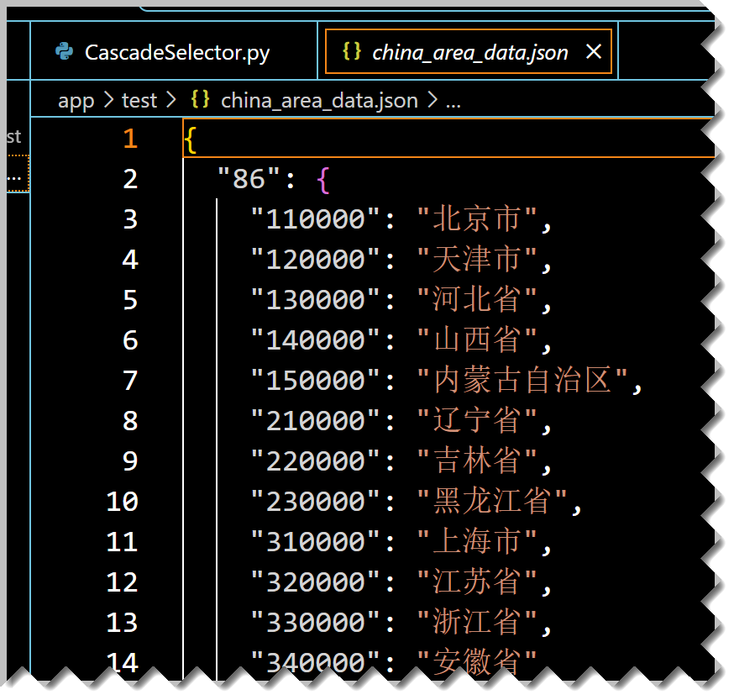Click the ellipsis item in the left panel
Image resolution: width=734 pixels, height=700 pixels.
click(x=13, y=178)
